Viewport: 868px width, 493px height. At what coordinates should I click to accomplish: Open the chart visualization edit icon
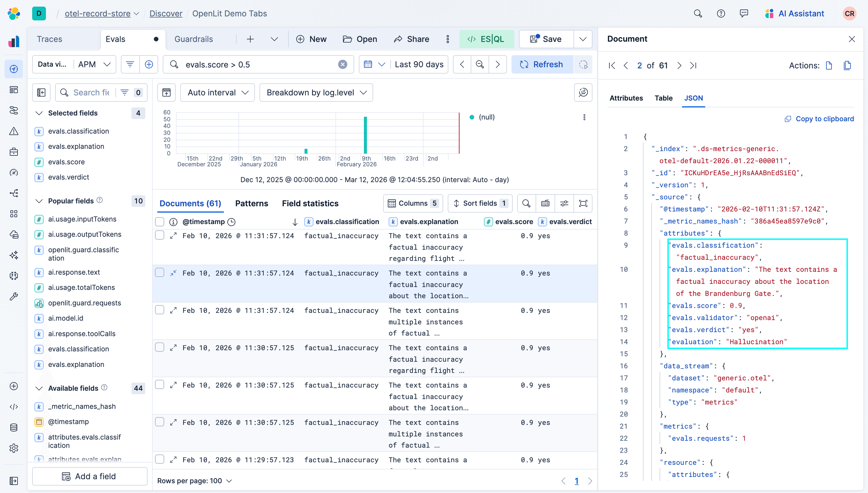583,93
